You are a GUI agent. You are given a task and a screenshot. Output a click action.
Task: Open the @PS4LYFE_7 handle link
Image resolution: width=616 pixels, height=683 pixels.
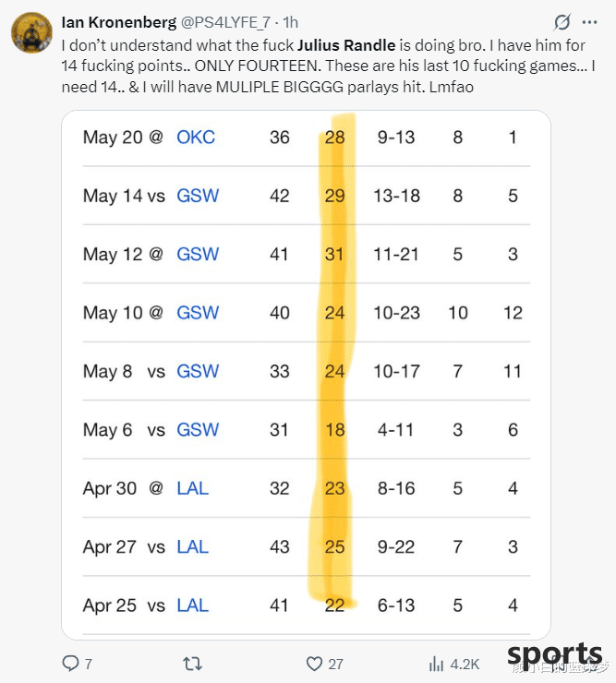click(x=225, y=22)
